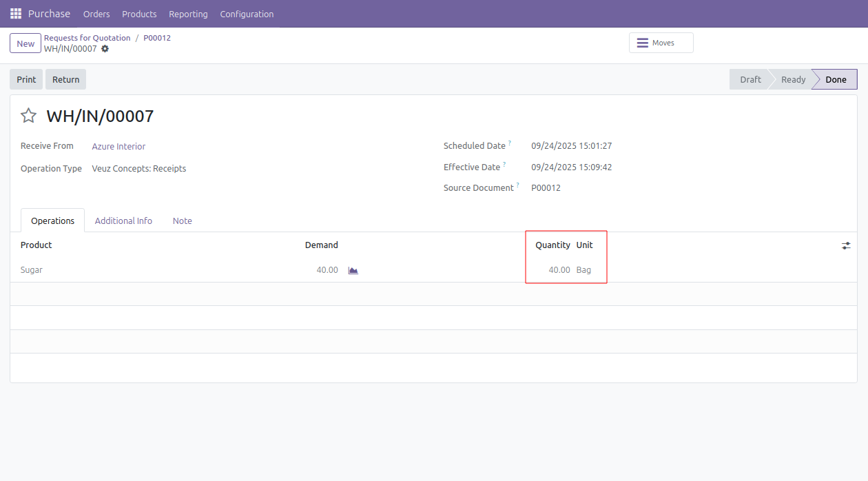Open forecast chart icon for Sugar
868x481 pixels.
tap(353, 270)
